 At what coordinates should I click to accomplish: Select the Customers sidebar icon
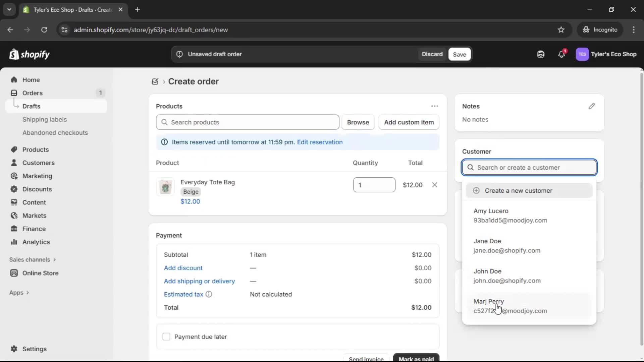(x=13, y=163)
